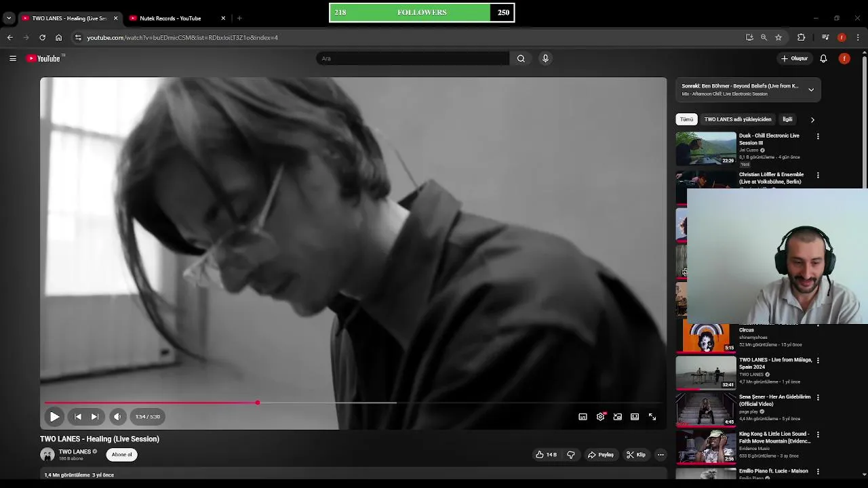Open options for Christian Löffler & Ensemble video
868x488 pixels.
818,176
